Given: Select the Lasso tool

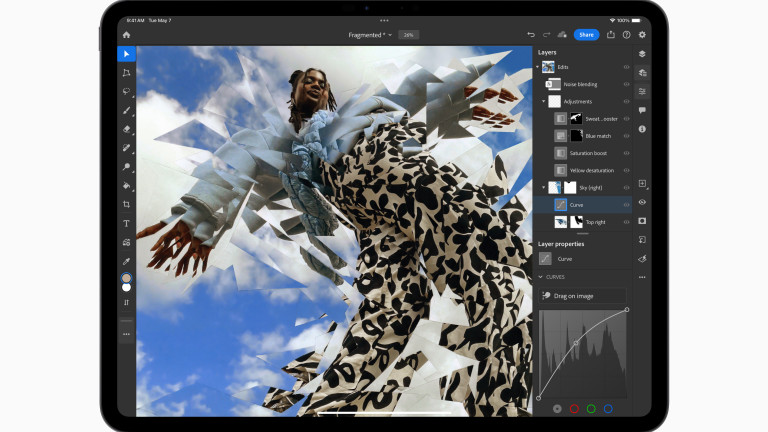Looking at the screenshot, I should click(x=126, y=91).
